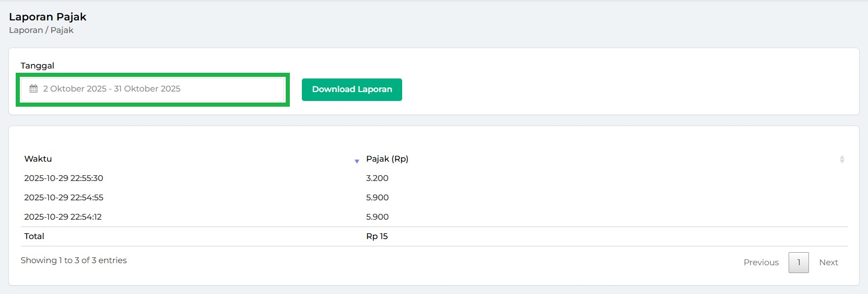Click Pajak in the breadcrumb
Viewport: 868px width, 294px height.
click(62, 30)
